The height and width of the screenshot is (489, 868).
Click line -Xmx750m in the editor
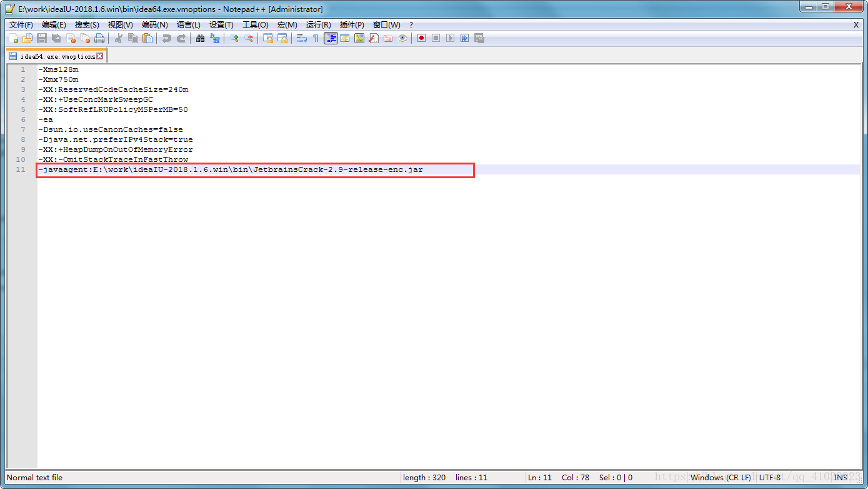coord(58,79)
